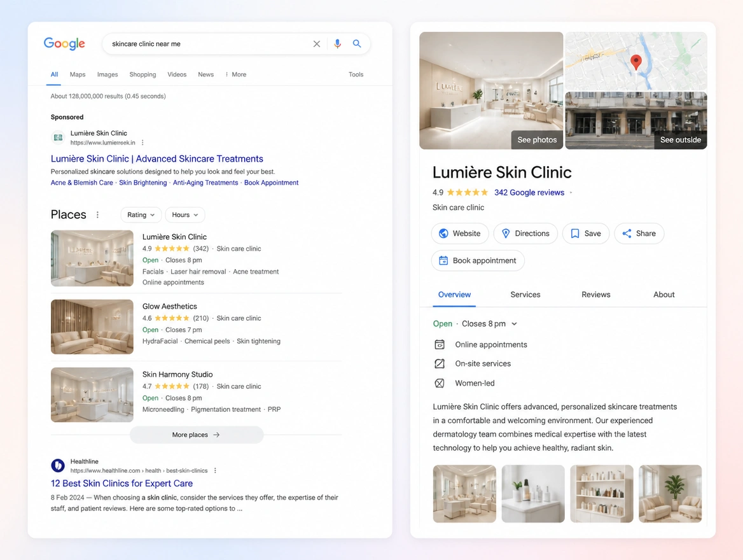The width and height of the screenshot is (743, 560).
Task: Click the Healthline breadcrumb URL
Action: pos(139,470)
